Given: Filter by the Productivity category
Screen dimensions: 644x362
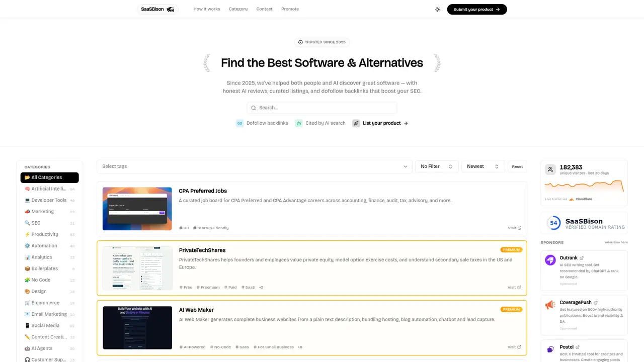Looking at the screenshot, I should pos(50,234).
